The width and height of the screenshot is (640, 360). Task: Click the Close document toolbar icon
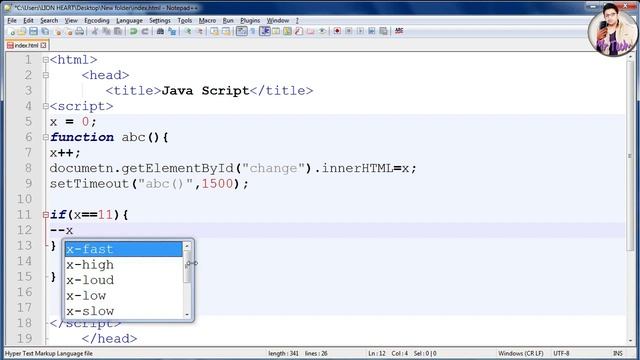click(58, 31)
